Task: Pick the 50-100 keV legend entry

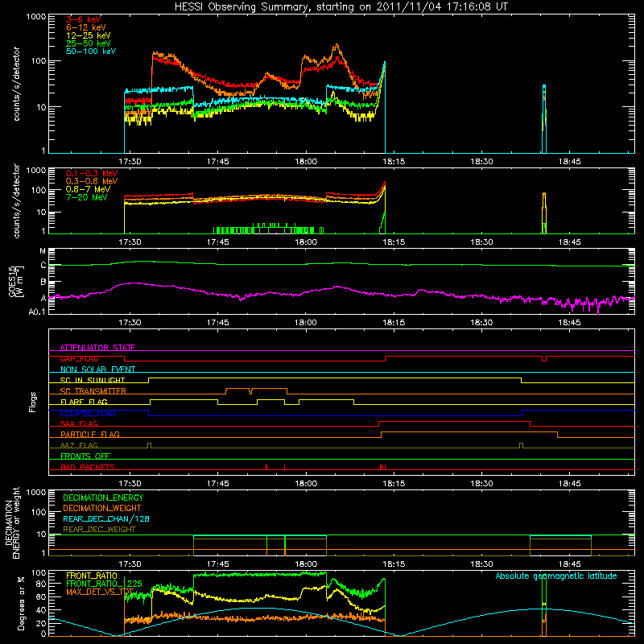Action: 91,52
